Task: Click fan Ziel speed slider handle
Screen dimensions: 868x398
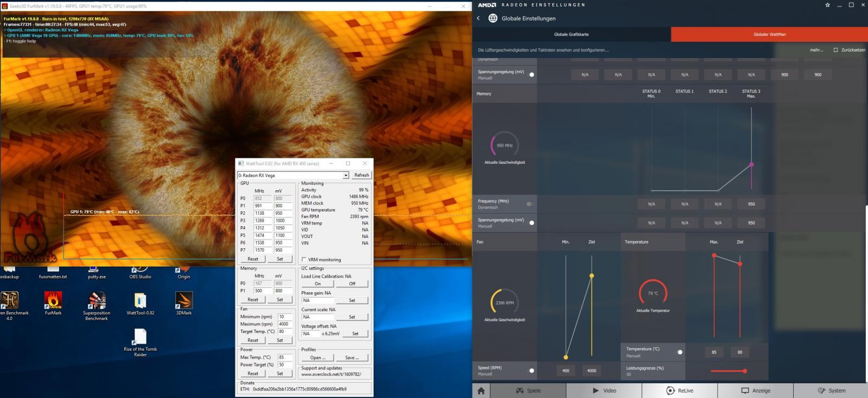Action: 591,276
